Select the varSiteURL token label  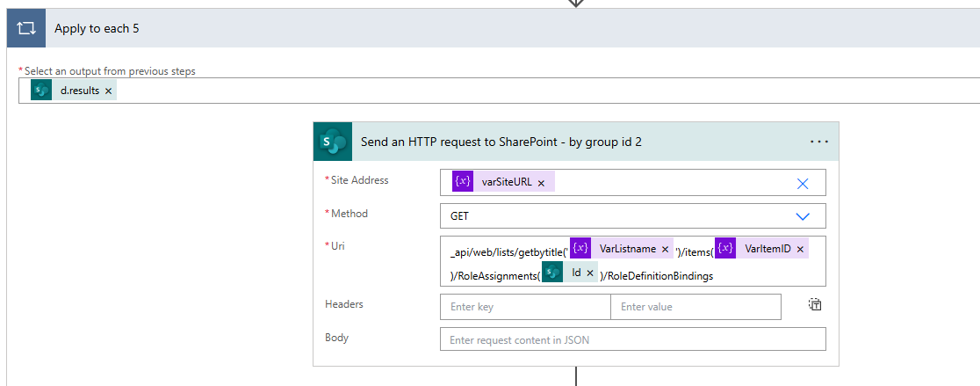[x=507, y=183]
